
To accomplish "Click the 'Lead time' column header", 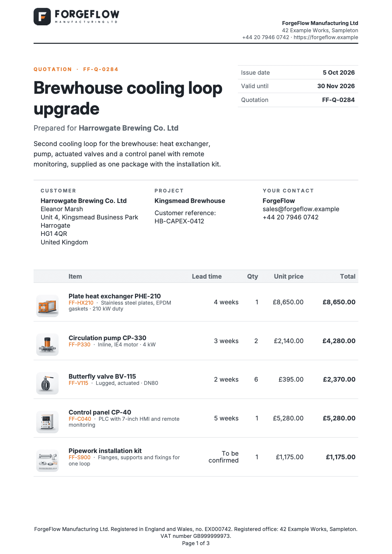I will [x=207, y=276].
